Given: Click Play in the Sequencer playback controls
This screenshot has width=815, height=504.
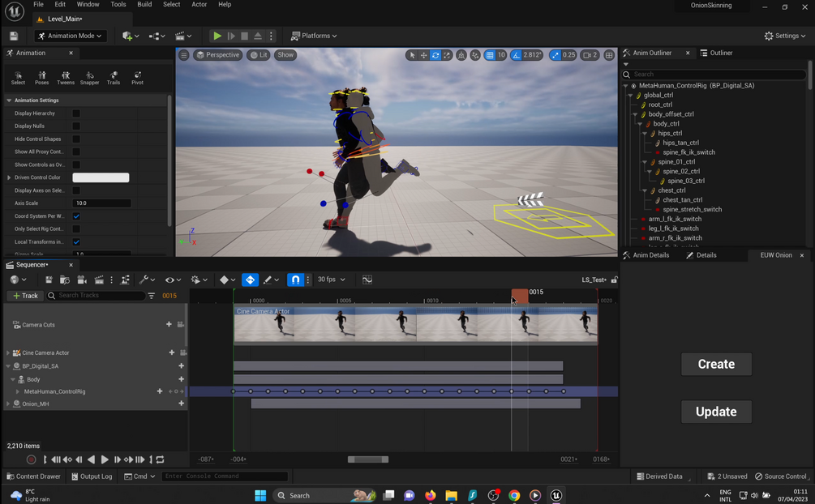Looking at the screenshot, I should tap(104, 459).
